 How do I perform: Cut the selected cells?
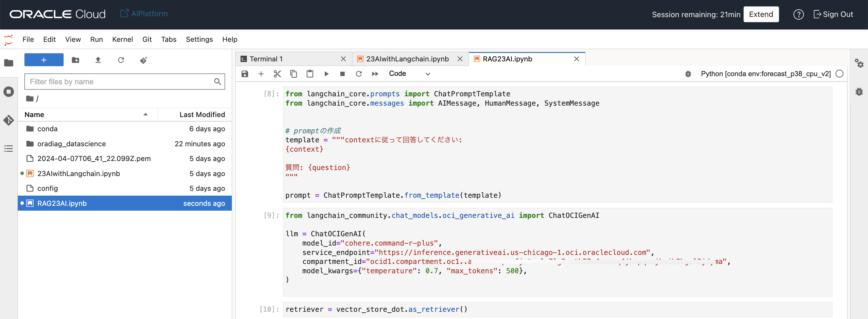point(277,74)
